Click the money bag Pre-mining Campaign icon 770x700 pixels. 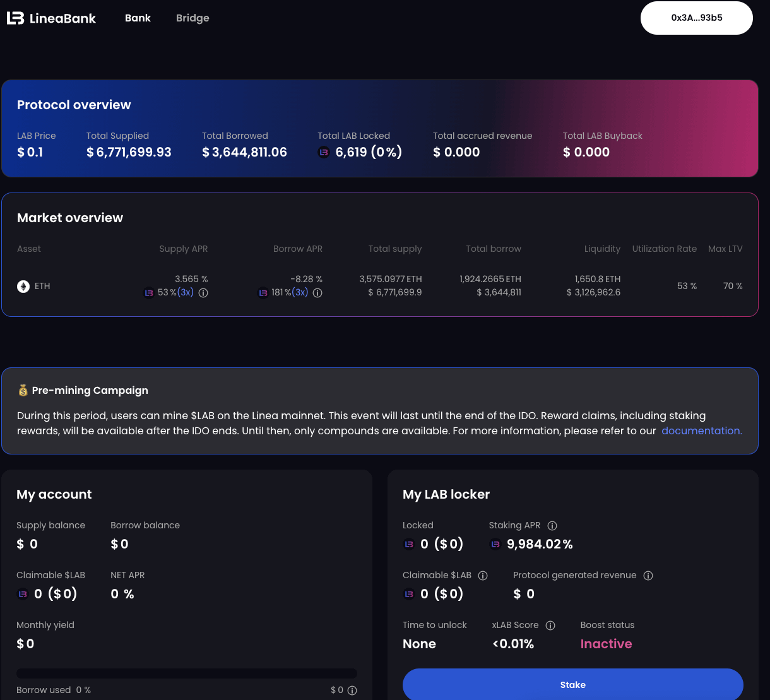pos(23,391)
